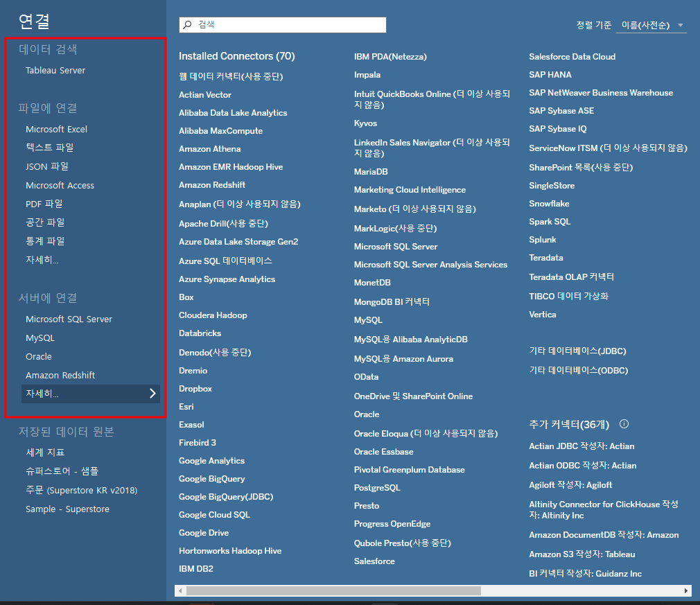
Task: Choose Spark SQL connector
Action: point(550,222)
